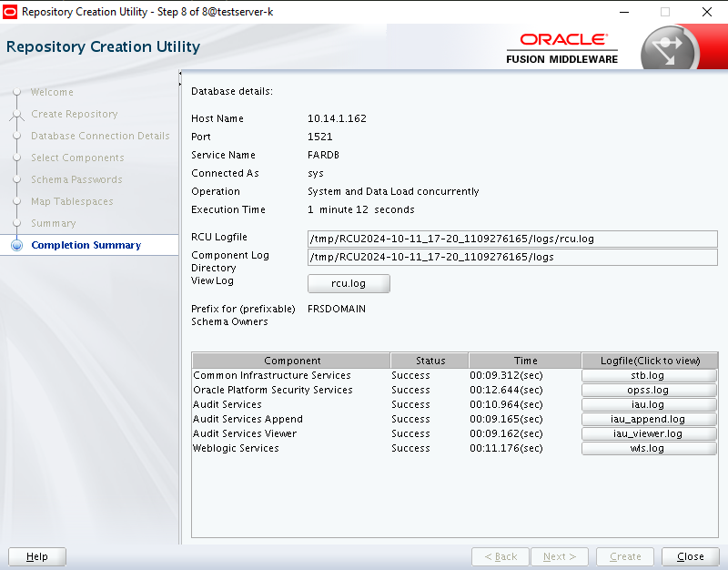Viewport: 728px width, 570px height.
Task: Click the execution time value
Action: click(x=360, y=209)
